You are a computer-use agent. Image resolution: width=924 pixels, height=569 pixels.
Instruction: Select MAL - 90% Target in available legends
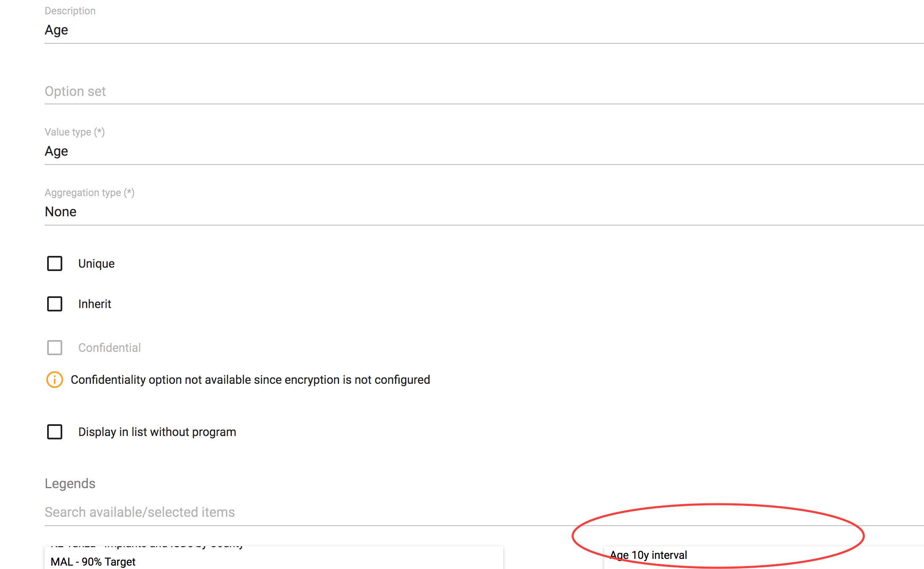[x=93, y=562]
